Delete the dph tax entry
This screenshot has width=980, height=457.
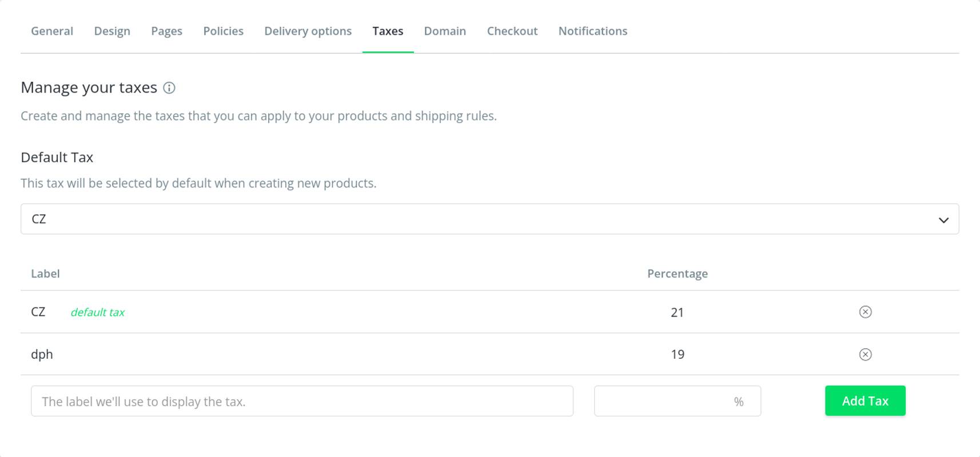point(865,355)
